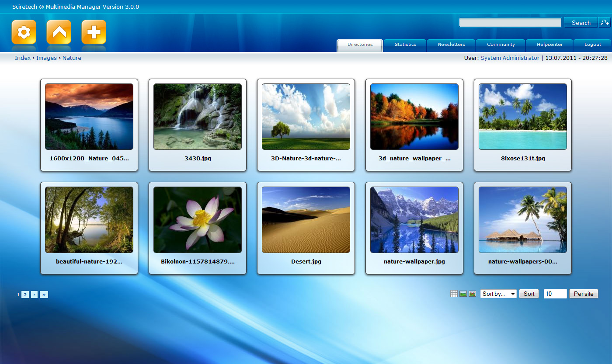Click the file name Bikolnon-1157814879....
The height and width of the screenshot is (364, 612).
tap(198, 262)
